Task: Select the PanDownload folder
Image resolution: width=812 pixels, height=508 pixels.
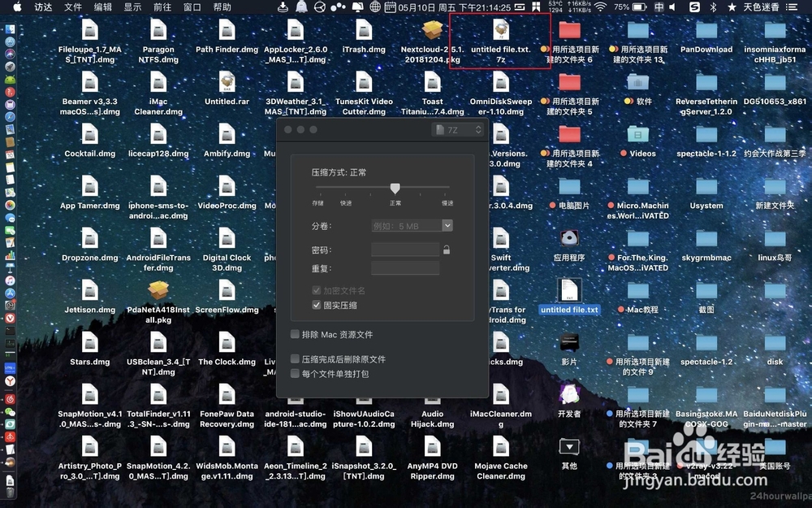Action: point(706,37)
